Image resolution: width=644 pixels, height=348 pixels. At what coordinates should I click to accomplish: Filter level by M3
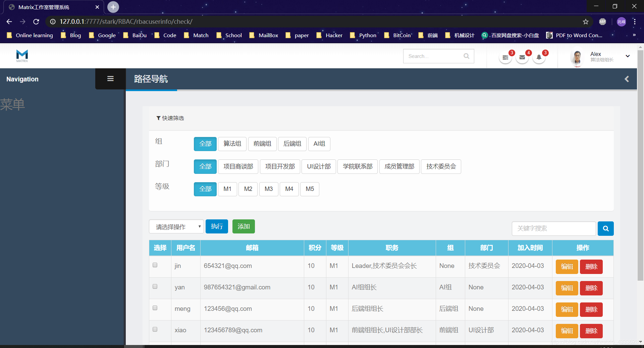(269, 189)
